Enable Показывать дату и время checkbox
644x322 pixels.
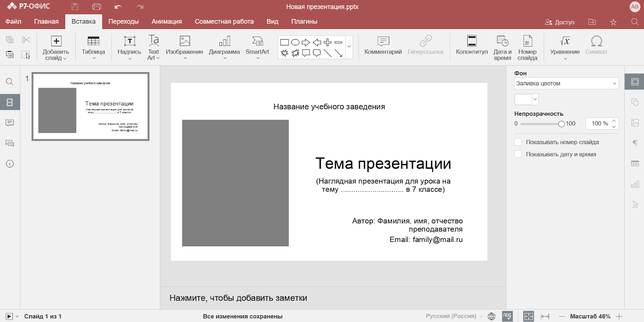click(518, 154)
